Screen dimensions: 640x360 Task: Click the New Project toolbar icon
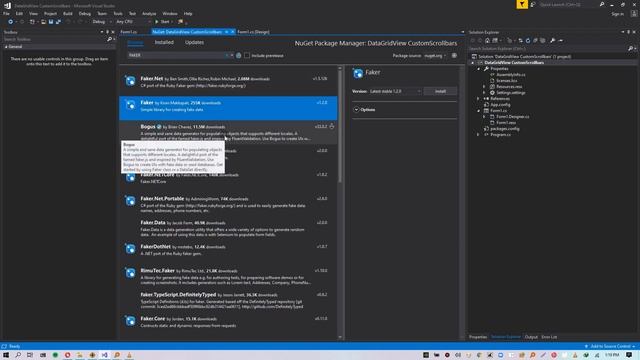point(32,22)
